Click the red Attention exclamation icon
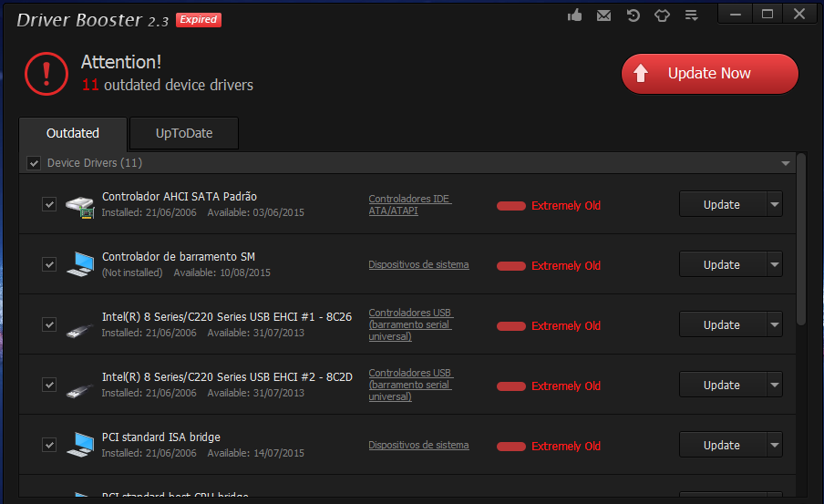The image size is (824, 504). (x=46, y=74)
